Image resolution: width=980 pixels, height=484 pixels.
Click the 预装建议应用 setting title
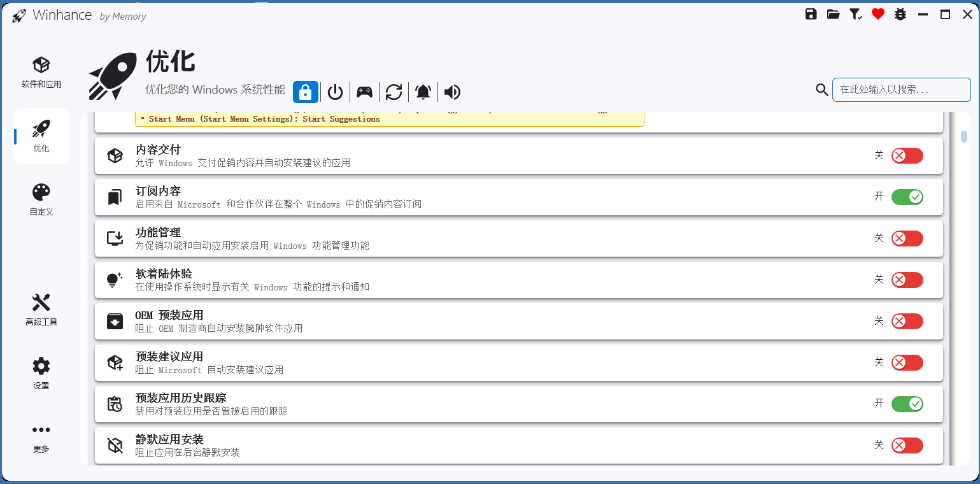click(x=169, y=357)
